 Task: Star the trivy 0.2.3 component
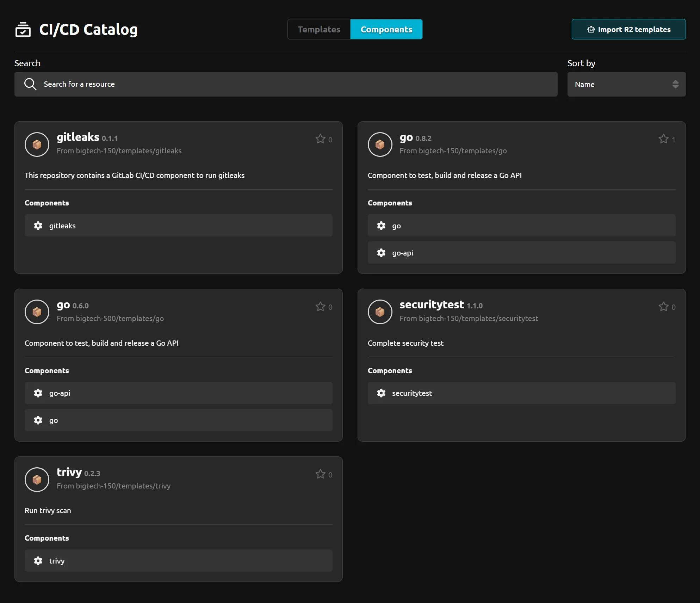pos(320,474)
